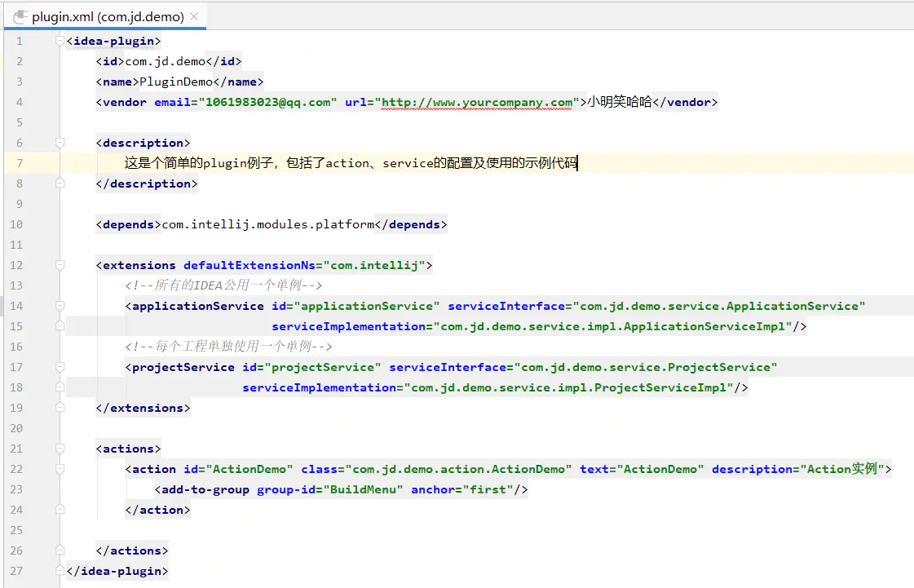This screenshot has height=588, width=914.
Task: Collapse the idea-plugin root tag fold
Action: tap(60, 41)
